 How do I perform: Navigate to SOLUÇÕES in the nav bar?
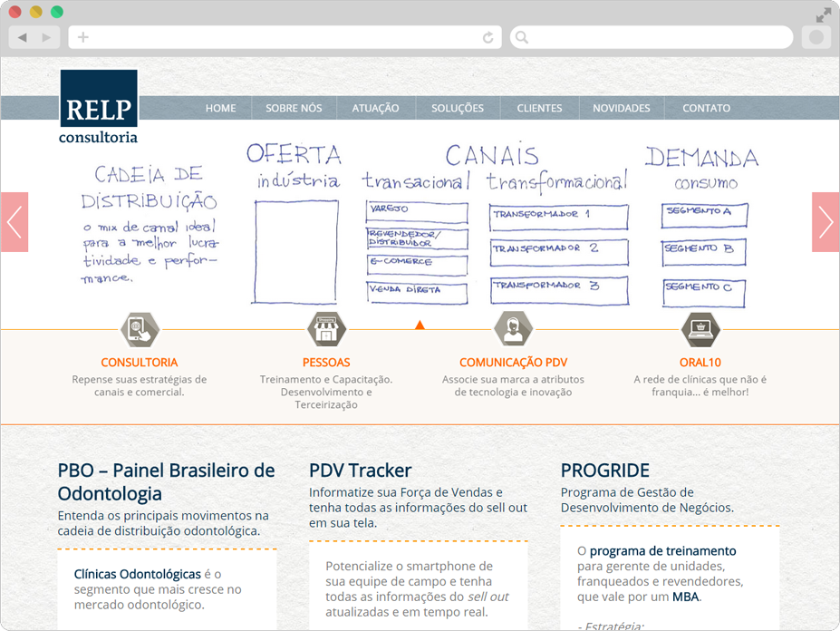pos(458,108)
